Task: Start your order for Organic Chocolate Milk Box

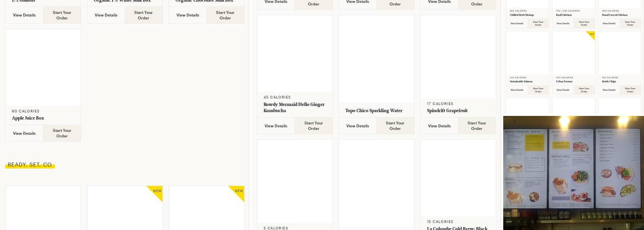Action: click(225, 15)
